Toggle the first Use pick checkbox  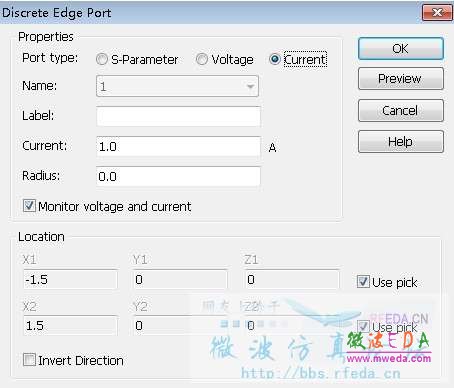click(x=363, y=282)
